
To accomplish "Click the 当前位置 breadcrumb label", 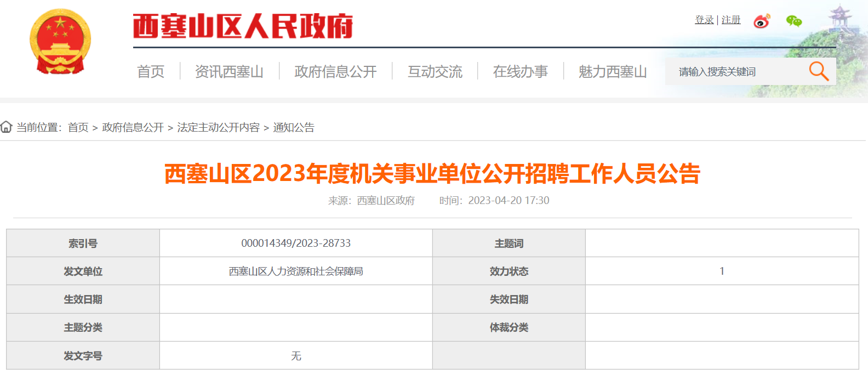I will (x=39, y=127).
